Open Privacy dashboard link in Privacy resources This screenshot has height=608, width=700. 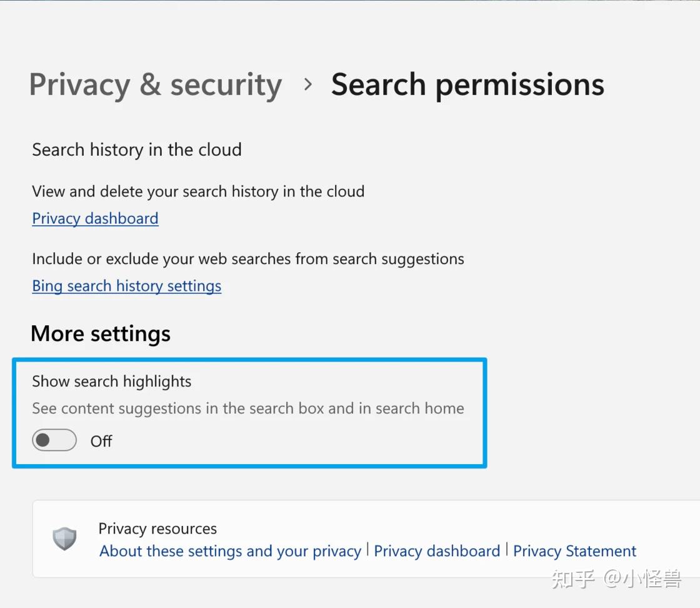(437, 551)
